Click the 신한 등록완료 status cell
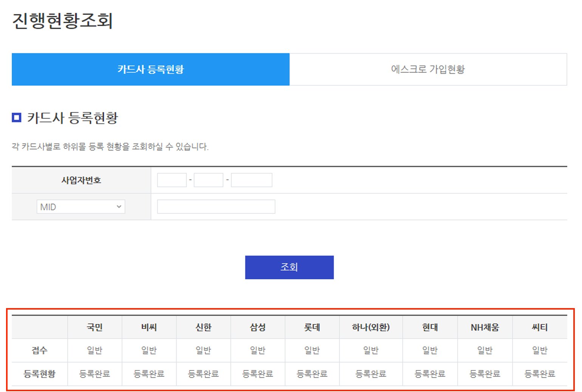 coord(203,373)
